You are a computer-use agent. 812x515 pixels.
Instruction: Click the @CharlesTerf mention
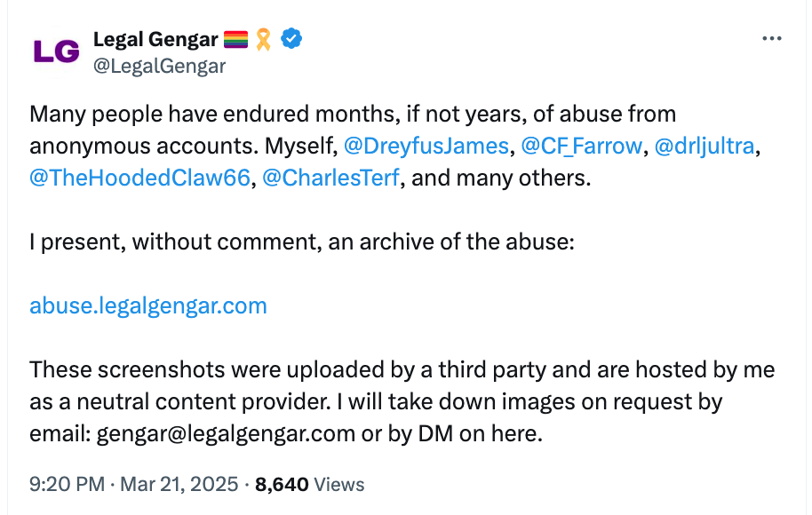[333, 178]
